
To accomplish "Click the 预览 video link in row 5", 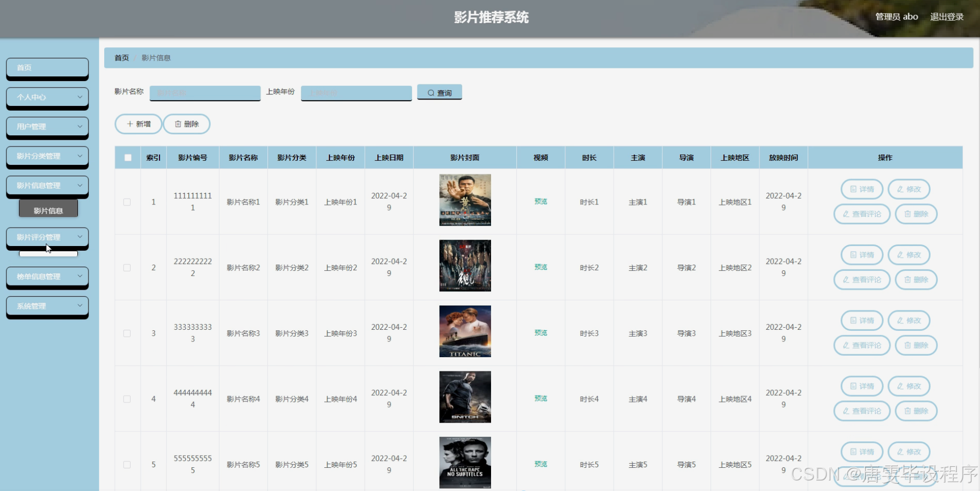I will coord(541,464).
